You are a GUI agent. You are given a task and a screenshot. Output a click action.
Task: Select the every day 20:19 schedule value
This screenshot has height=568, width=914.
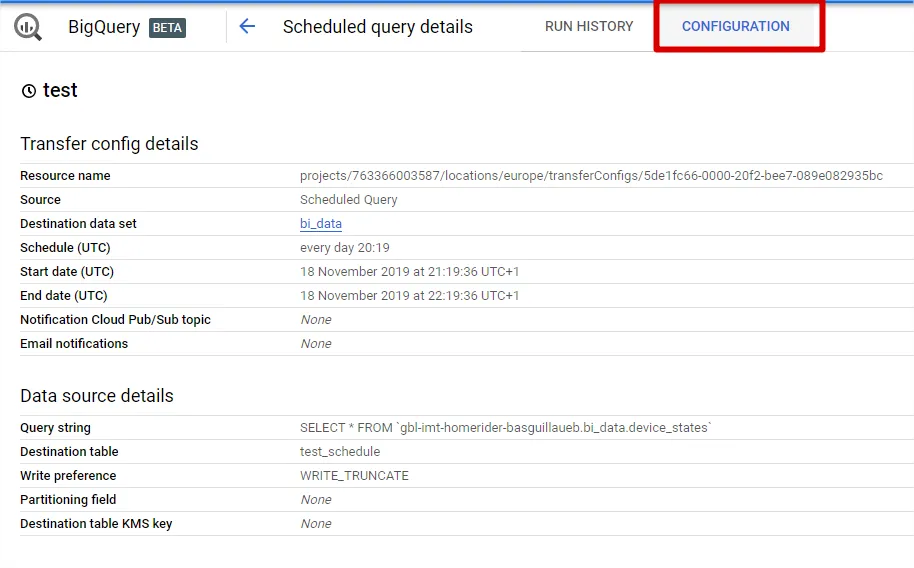(344, 248)
